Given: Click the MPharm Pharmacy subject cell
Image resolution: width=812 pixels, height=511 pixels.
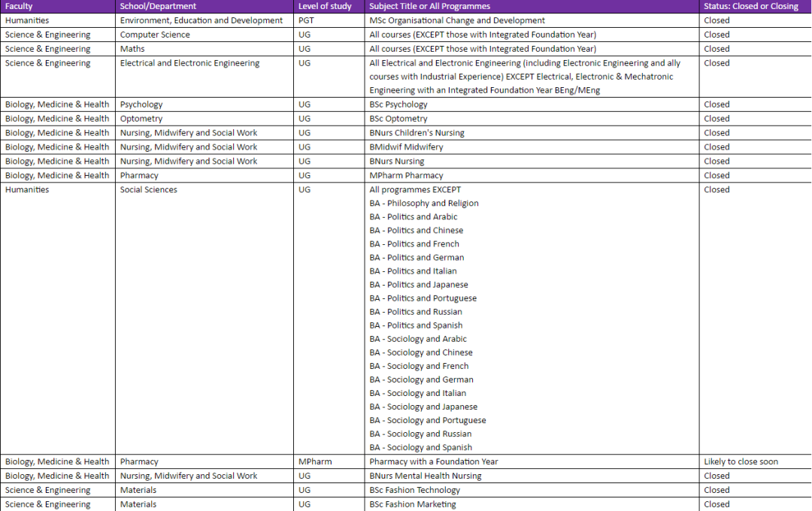Looking at the screenshot, I should pos(406,176).
